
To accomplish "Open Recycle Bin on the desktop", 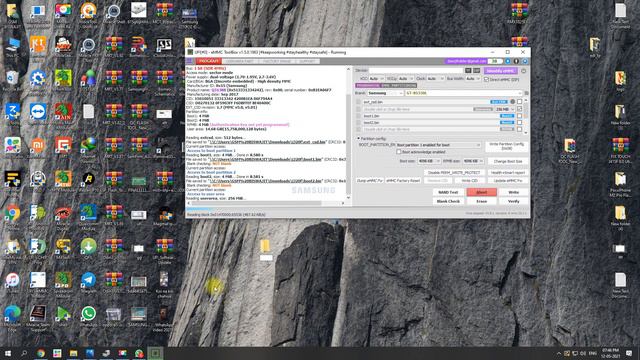I will point(12,78).
